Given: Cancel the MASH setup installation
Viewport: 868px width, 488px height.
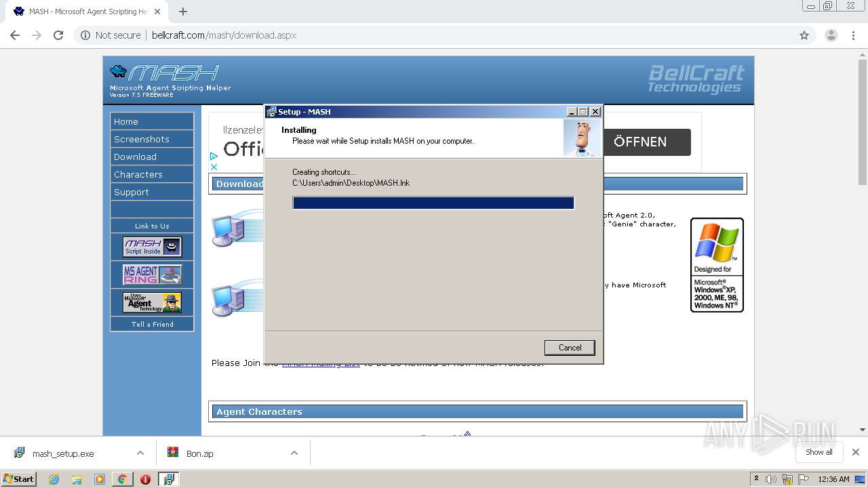Looking at the screenshot, I should click(x=570, y=348).
